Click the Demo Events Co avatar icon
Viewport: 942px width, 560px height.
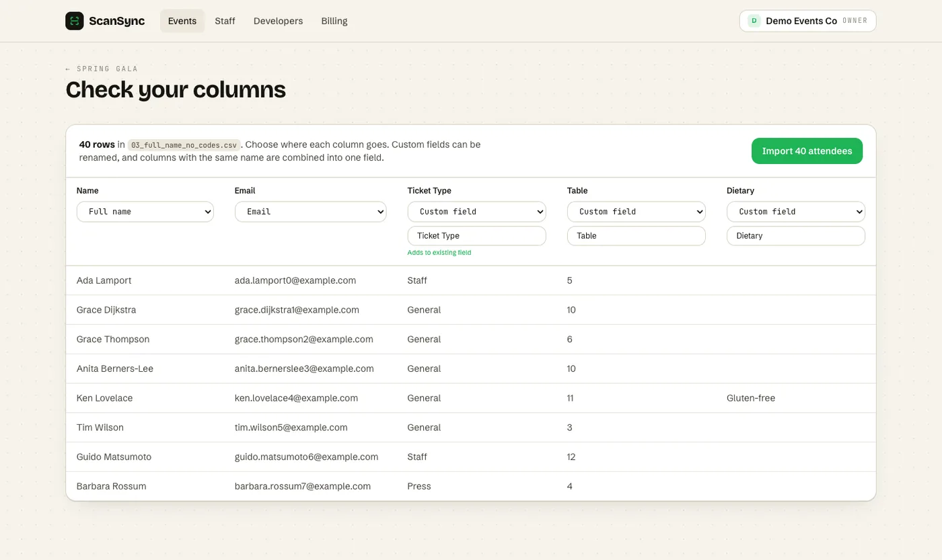click(754, 21)
